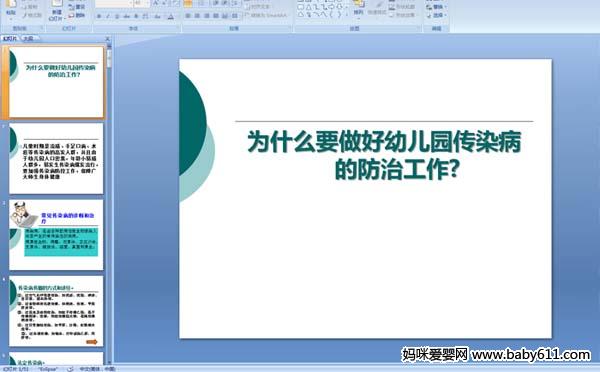Click the New Slide button

(x=56, y=10)
